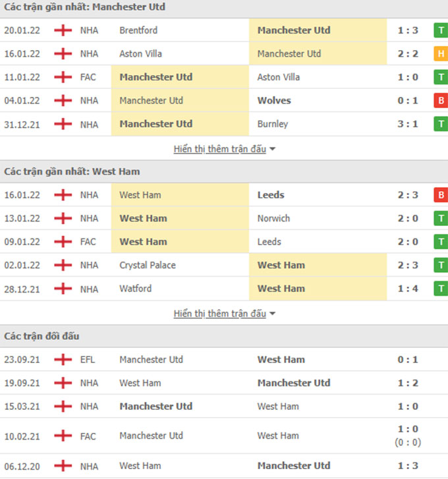Click the red B badge in the Leeds 2:3 row
This screenshot has width=448, height=479.
click(x=440, y=195)
